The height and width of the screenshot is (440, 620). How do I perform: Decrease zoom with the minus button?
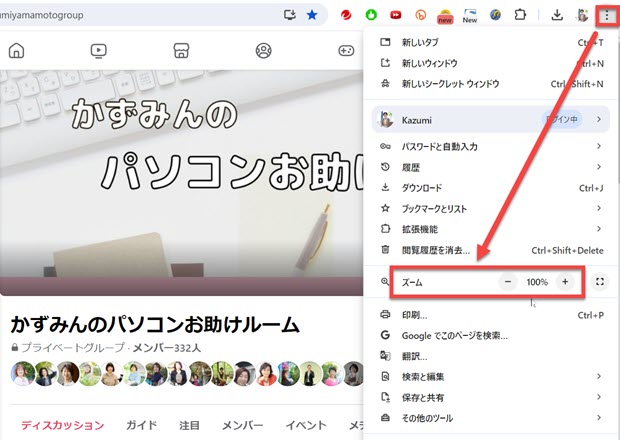508,283
